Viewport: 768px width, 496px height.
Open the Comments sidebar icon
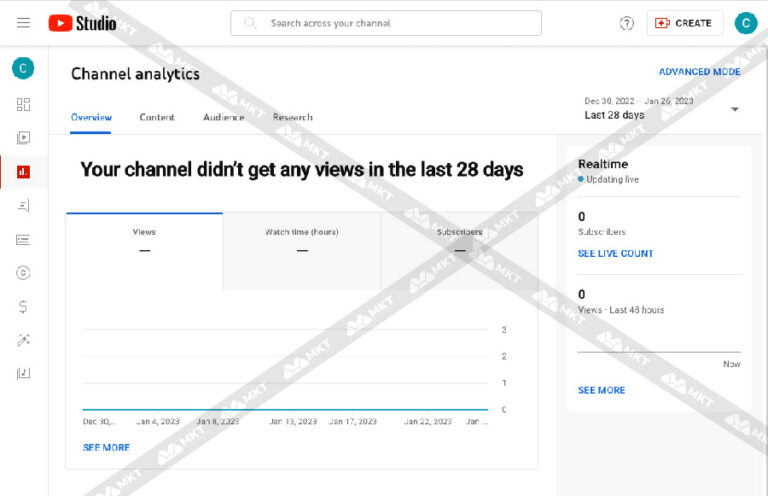pyautogui.click(x=23, y=206)
